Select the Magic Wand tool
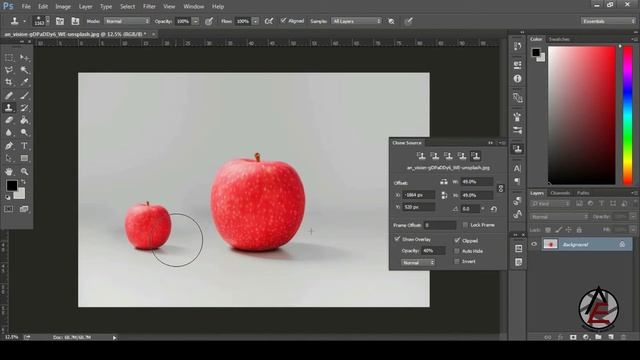Viewport: 640px width, 360px height. click(x=24, y=70)
